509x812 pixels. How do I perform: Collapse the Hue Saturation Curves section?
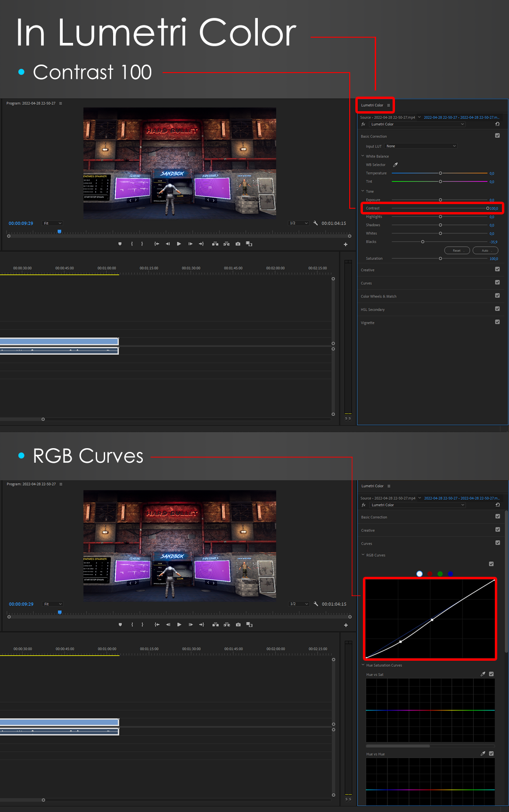(x=363, y=665)
